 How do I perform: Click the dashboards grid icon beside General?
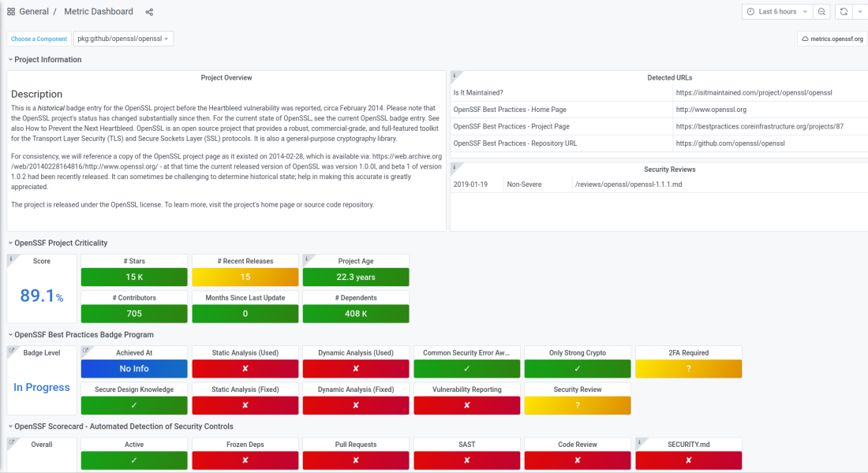[x=11, y=12]
